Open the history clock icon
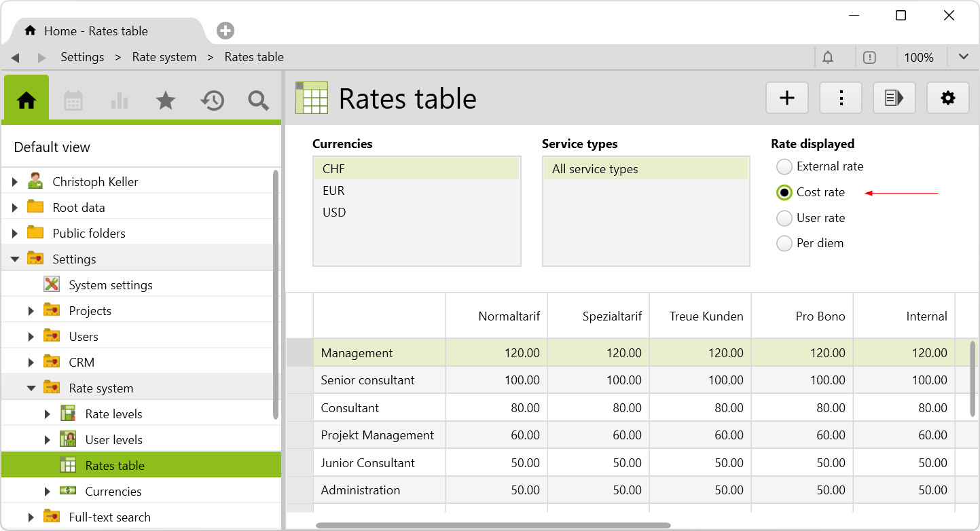Image resolution: width=980 pixels, height=531 pixels. click(x=212, y=100)
